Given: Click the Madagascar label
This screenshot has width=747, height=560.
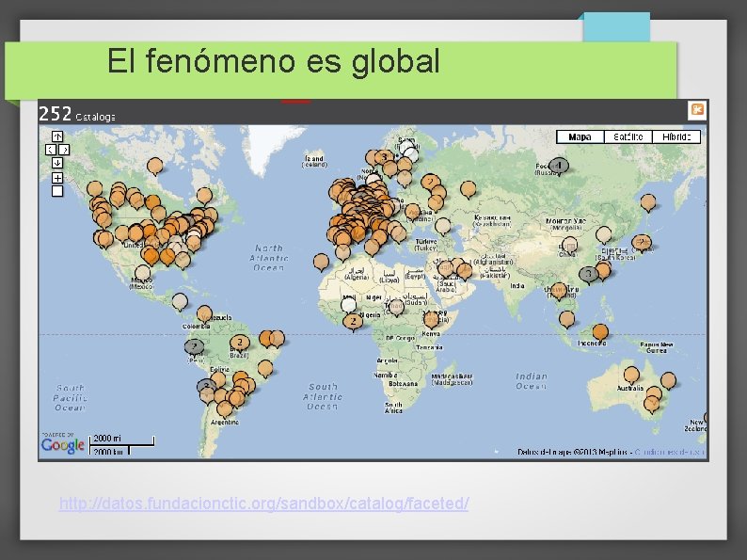Looking at the screenshot, I should pos(452,379).
